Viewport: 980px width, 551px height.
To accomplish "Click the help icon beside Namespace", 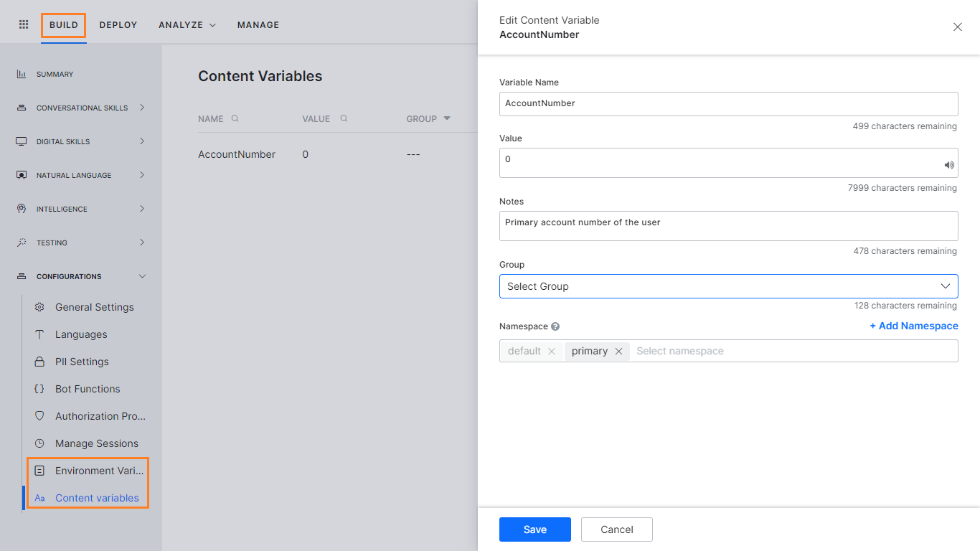I will click(x=555, y=326).
